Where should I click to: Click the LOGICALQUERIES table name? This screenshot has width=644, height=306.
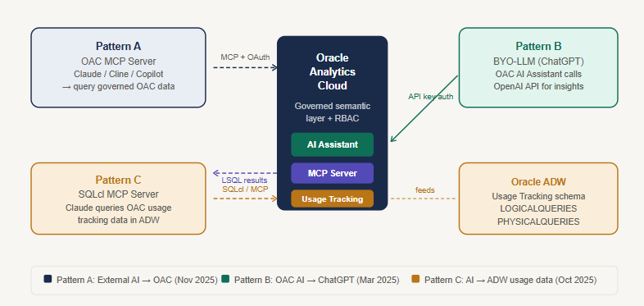pos(538,209)
